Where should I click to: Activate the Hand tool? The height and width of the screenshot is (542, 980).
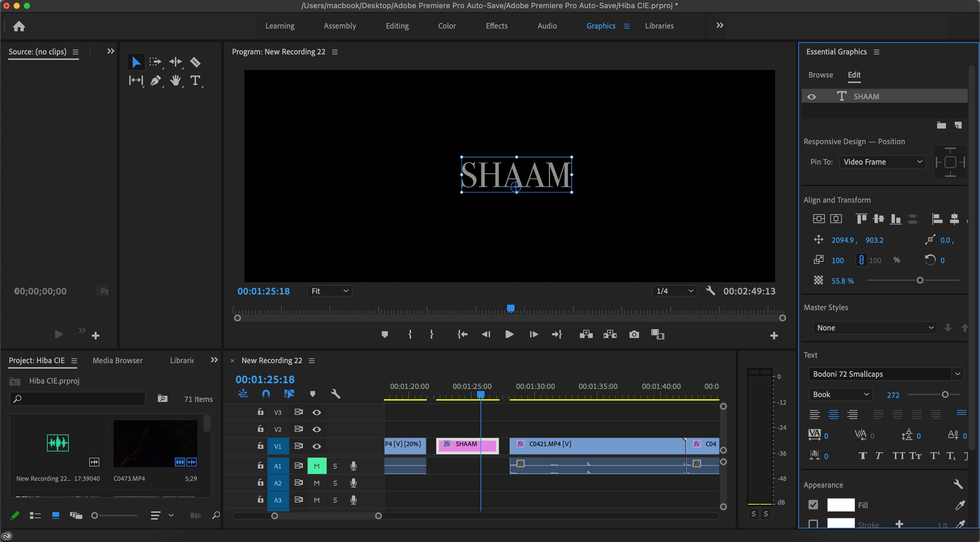pyautogui.click(x=175, y=81)
